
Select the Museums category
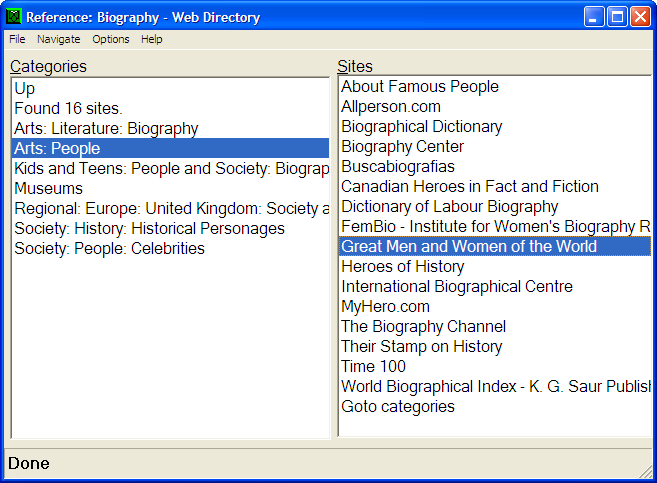click(49, 188)
